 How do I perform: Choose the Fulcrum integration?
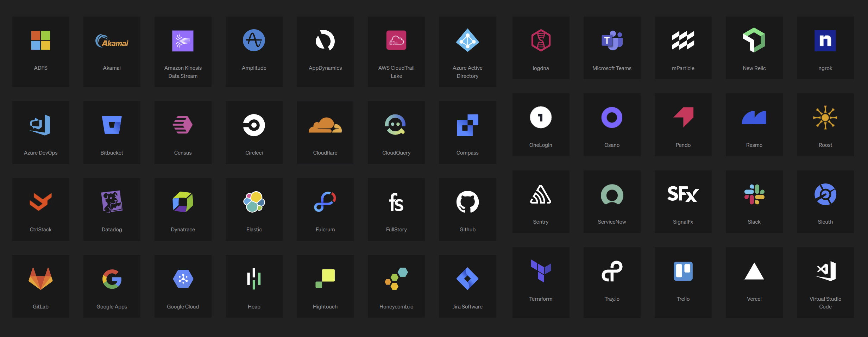click(325, 209)
